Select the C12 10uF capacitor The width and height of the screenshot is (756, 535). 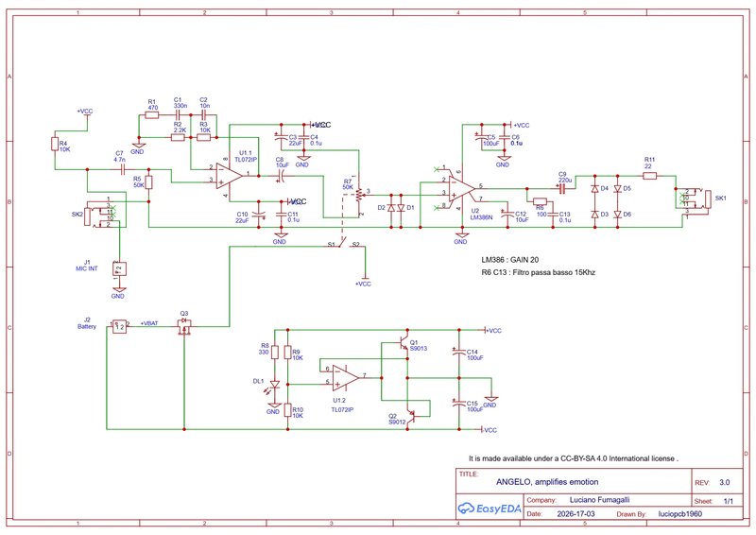pyautogui.click(x=507, y=215)
